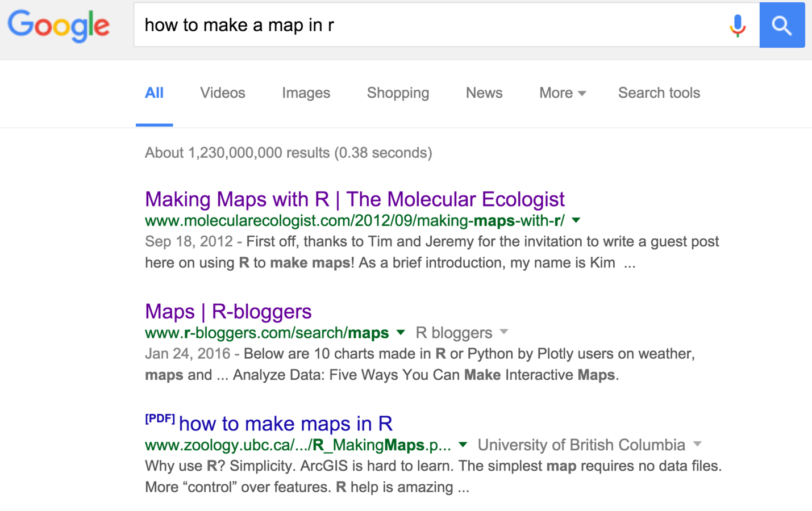
Task: Expand green arrow beside r-bloggers.com URL
Action: [401, 332]
